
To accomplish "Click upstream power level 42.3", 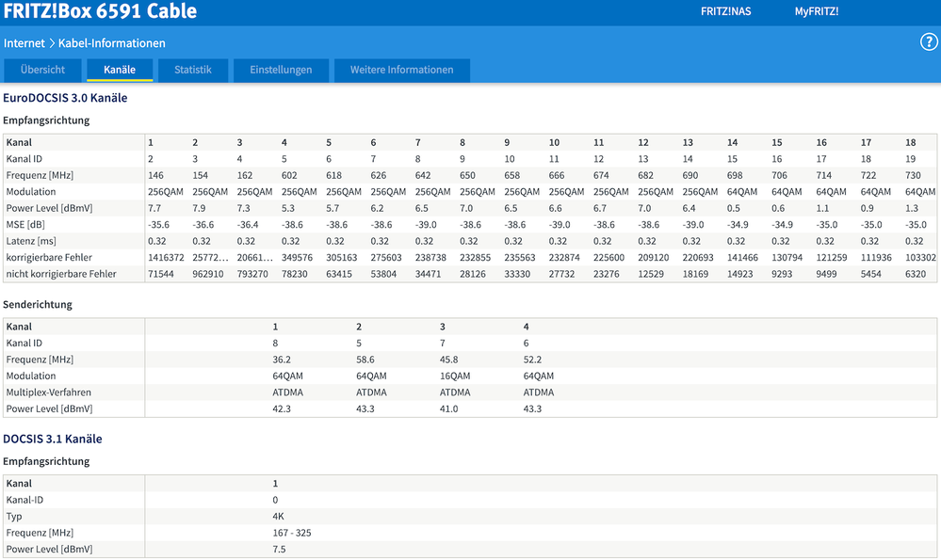I will tap(282, 408).
